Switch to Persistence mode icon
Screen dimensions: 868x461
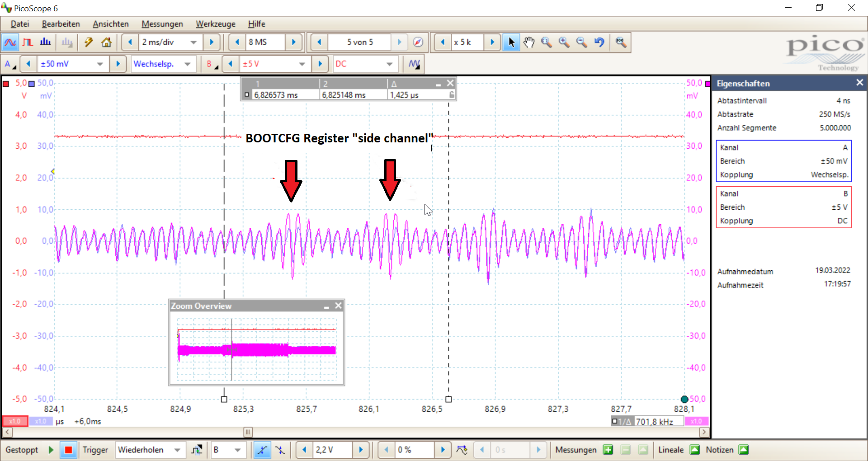coord(28,42)
